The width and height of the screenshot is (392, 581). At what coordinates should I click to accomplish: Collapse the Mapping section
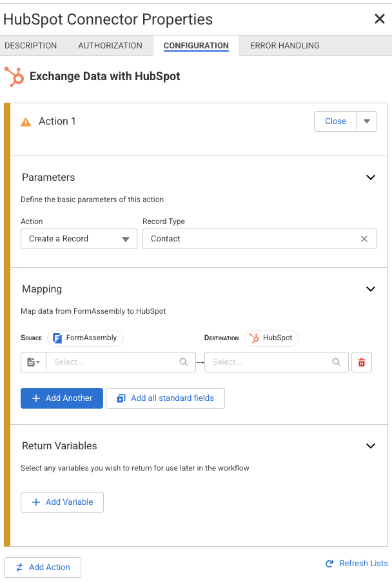pos(370,289)
